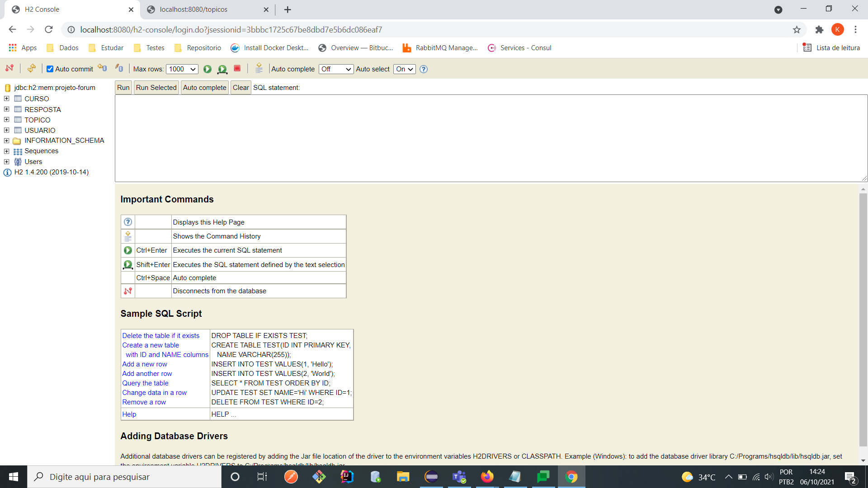
Task: Click the Refresh database tree icon
Action: pyautogui.click(x=31, y=68)
